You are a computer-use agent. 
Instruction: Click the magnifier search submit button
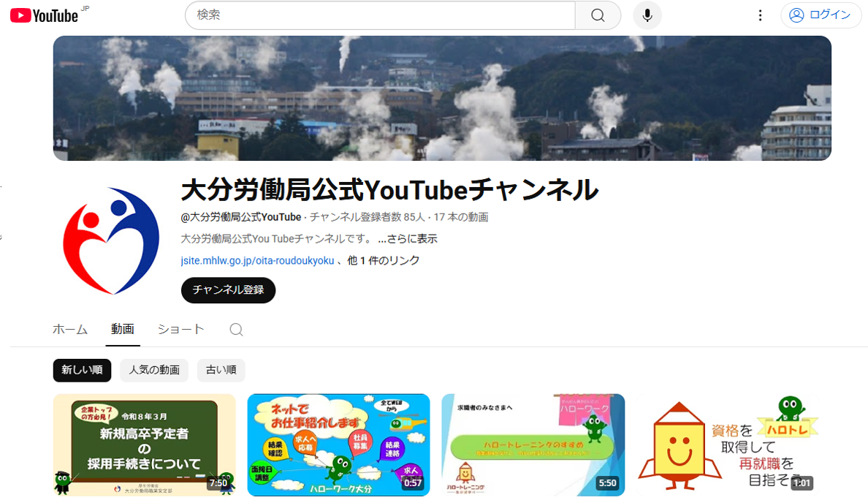coord(598,15)
